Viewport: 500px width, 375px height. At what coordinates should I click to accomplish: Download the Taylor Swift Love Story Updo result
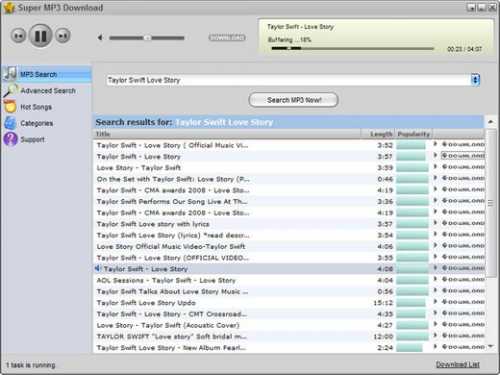click(463, 302)
